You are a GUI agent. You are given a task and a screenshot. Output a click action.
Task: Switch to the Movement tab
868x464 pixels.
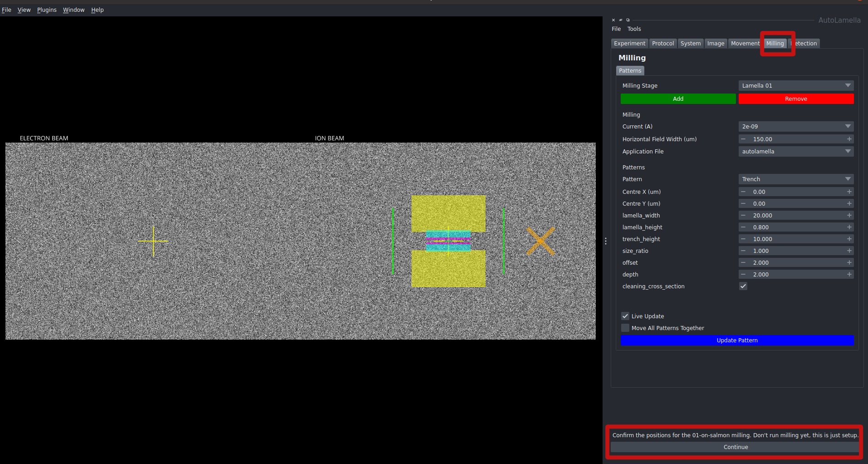745,44
